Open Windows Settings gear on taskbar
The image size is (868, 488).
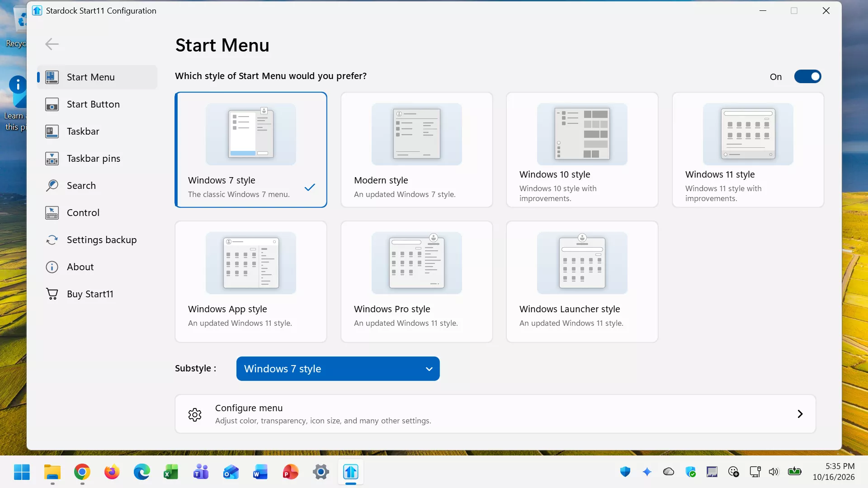tap(321, 472)
